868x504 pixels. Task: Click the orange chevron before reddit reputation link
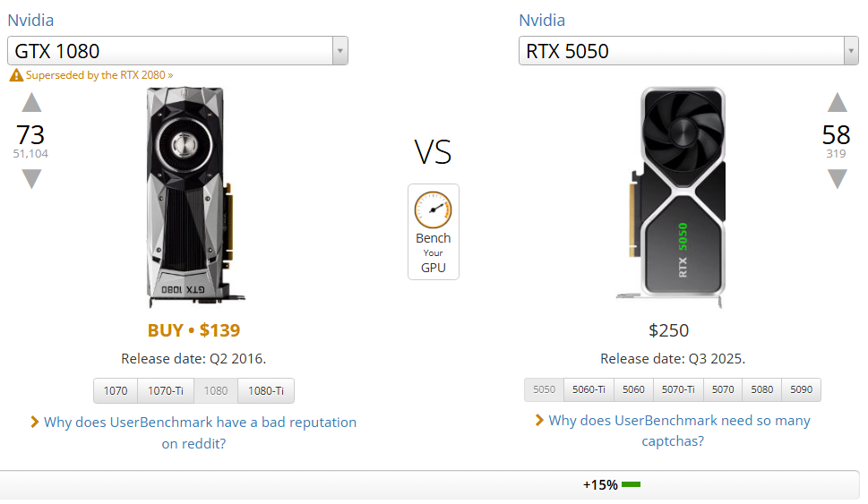tap(35, 422)
